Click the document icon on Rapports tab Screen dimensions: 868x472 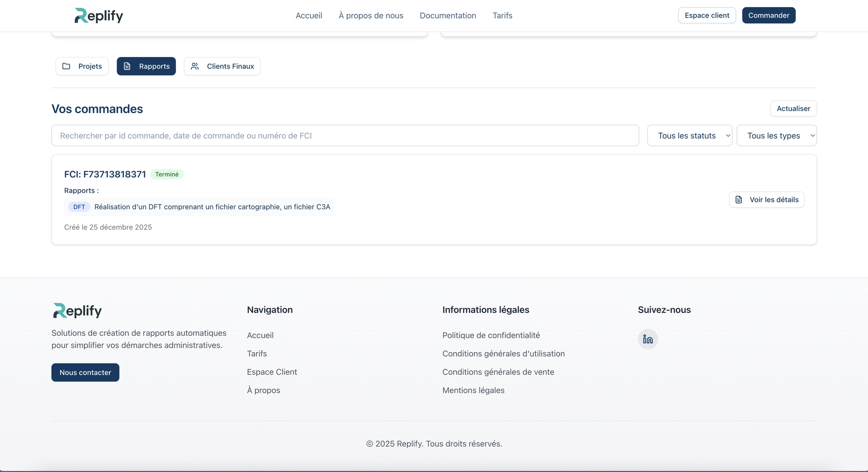(127, 66)
